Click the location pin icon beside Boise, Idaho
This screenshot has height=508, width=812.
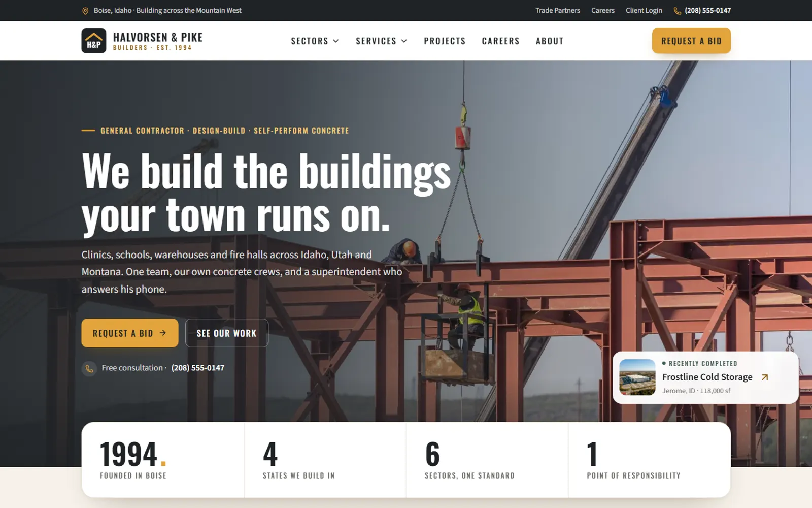click(85, 11)
